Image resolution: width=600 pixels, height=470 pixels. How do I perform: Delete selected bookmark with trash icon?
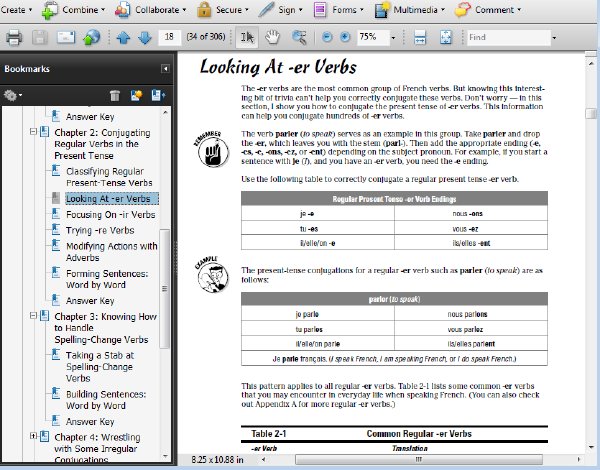pos(115,95)
